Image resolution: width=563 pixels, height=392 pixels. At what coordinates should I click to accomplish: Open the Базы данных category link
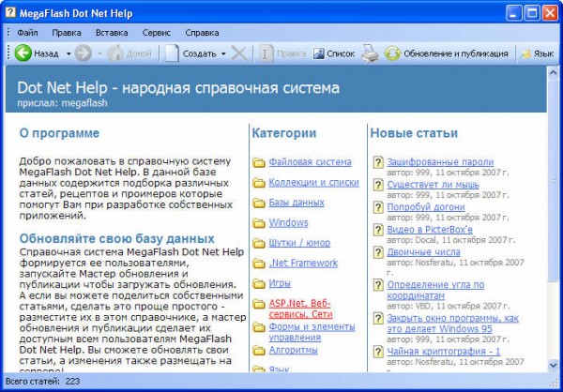tap(297, 203)
